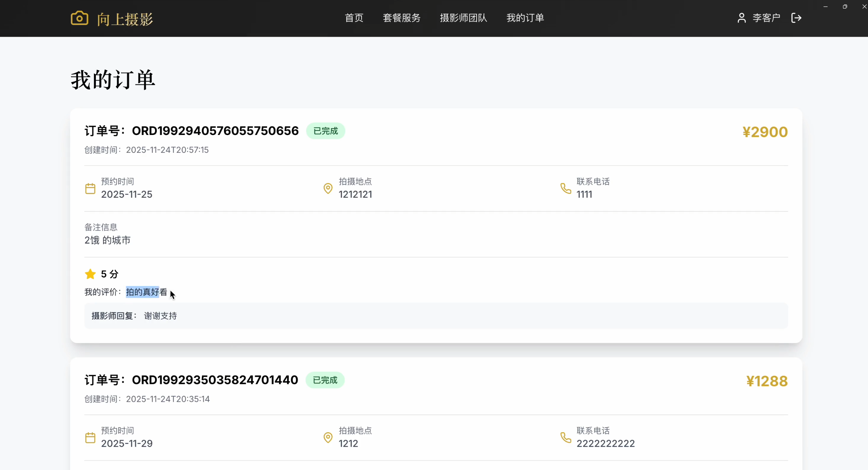Click 已完成 badge on second order

pos(325,380)
